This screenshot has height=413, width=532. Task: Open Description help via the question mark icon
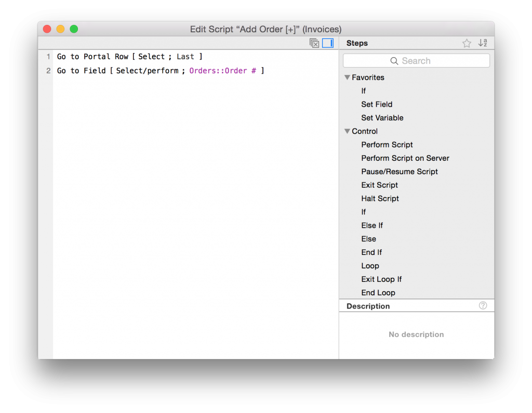click(x=483, y=306)
